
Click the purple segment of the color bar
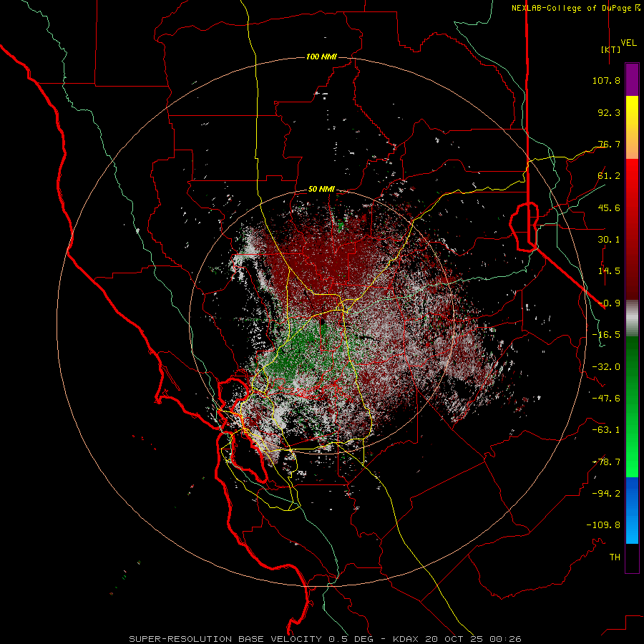coord(632,80)
